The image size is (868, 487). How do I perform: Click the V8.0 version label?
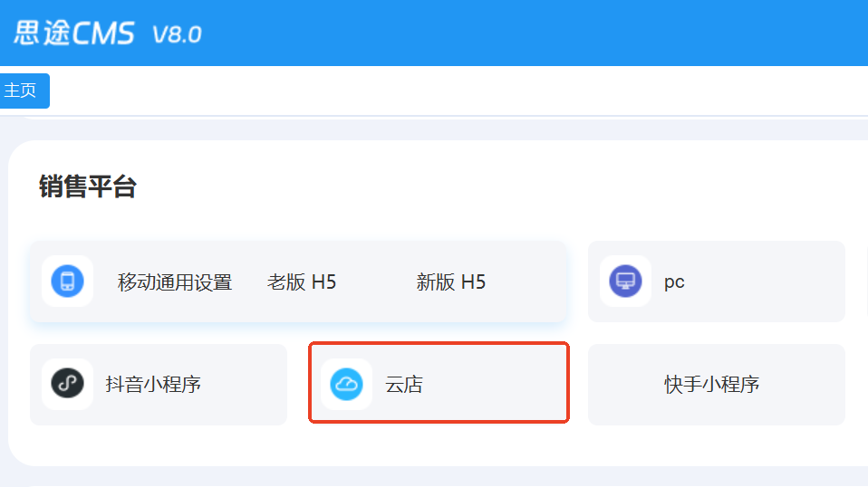pyautogui.click(x=177, y=34)
